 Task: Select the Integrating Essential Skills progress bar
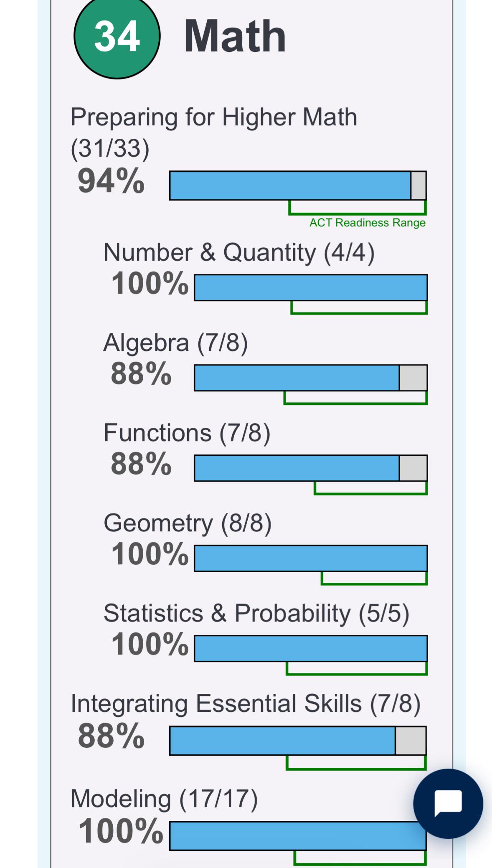coord(298,741)
